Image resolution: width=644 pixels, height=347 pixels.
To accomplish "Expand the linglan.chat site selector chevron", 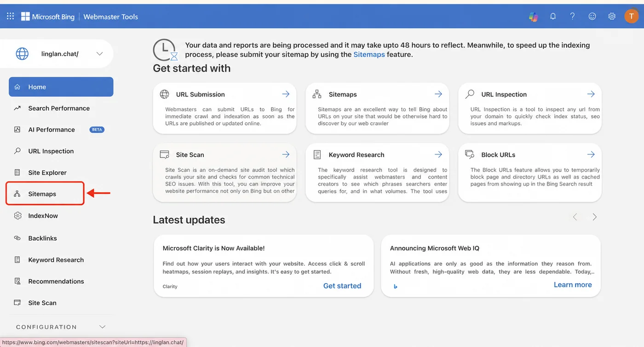I will pyautogui.click(x=99, y=54).
